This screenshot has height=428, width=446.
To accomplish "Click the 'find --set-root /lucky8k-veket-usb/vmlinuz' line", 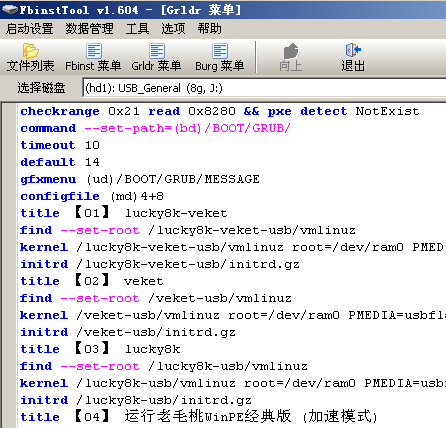I will (x=188, y=230).
